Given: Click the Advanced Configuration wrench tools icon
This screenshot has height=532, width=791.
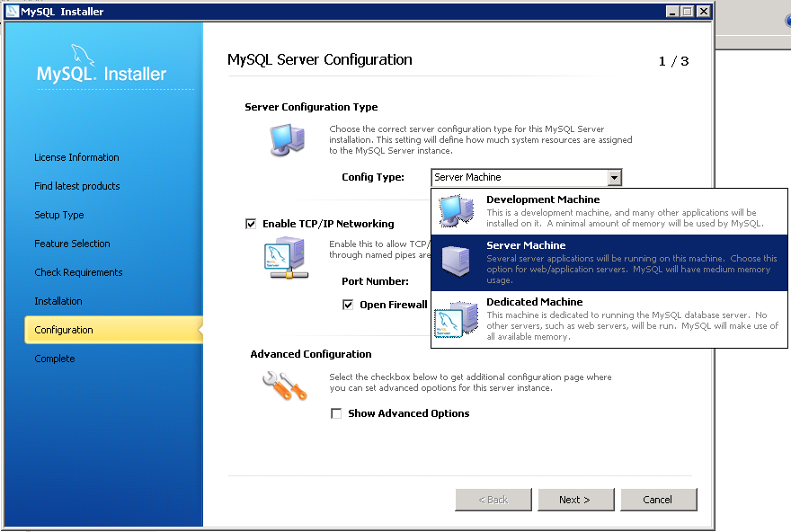Looking at the screenshot, I should (x=285, y=386).
